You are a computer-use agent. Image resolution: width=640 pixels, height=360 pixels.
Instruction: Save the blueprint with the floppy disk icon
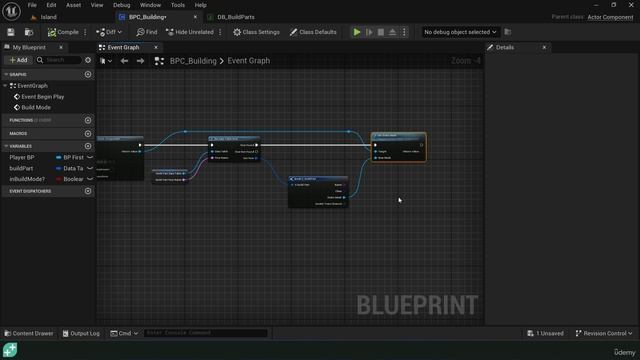11,32
